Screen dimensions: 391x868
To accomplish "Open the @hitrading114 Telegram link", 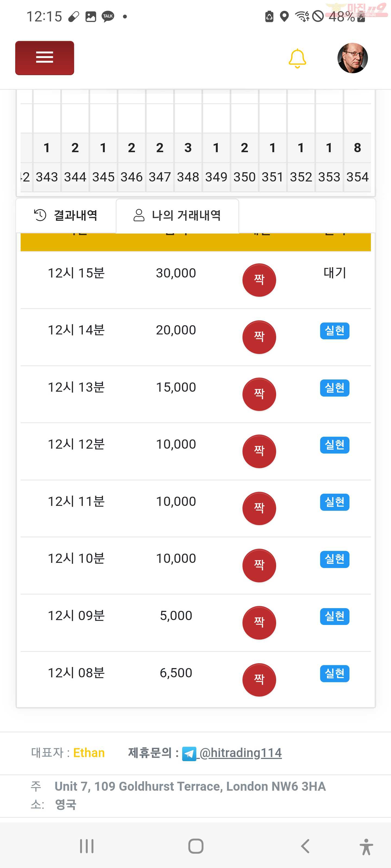I will (x=240, y=752).
